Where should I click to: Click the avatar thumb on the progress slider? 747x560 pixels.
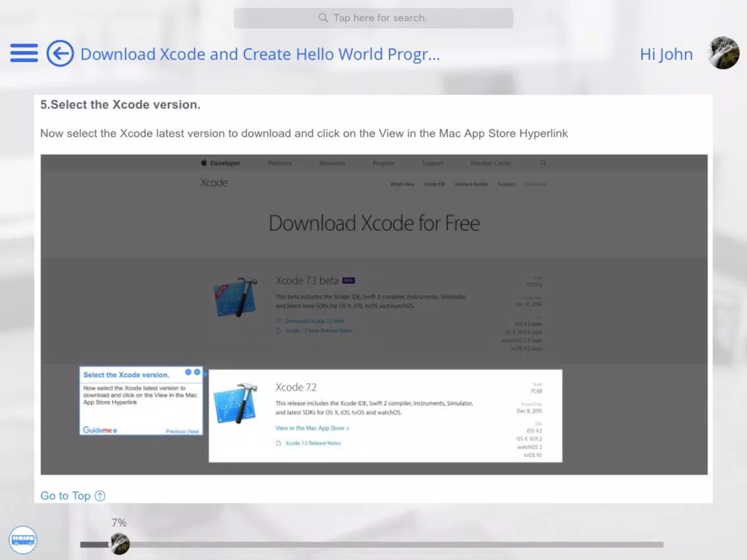point(119,544)
